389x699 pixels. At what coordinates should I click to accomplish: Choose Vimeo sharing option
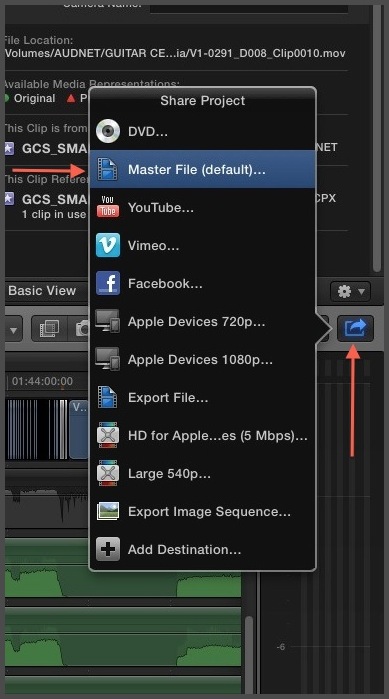coord(202,245)
